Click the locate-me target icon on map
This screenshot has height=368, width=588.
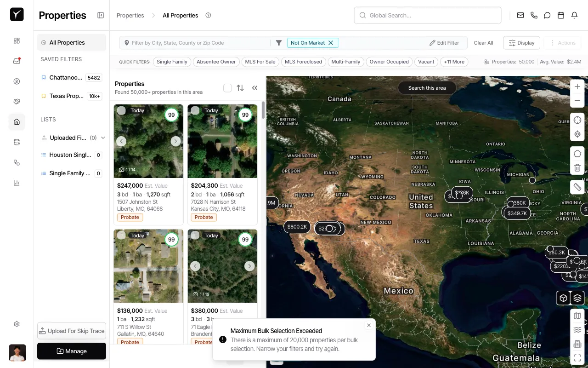pos(577,134)
